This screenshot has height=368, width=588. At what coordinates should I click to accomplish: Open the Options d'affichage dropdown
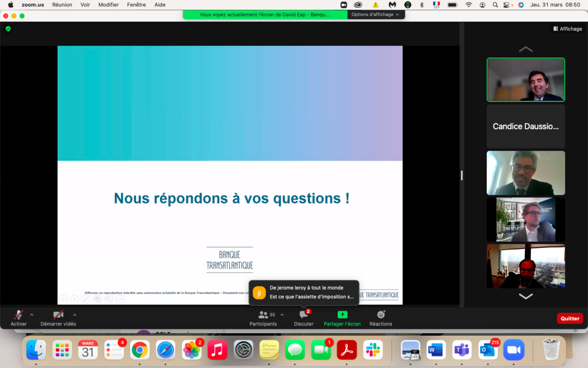click(375, 15)
